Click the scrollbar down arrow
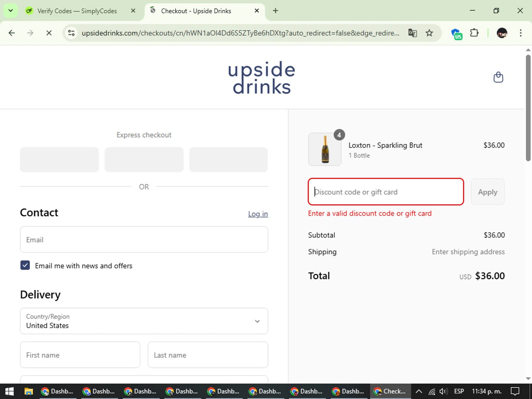The height and width of the screenshot is (399, 532). click(528, 379)
